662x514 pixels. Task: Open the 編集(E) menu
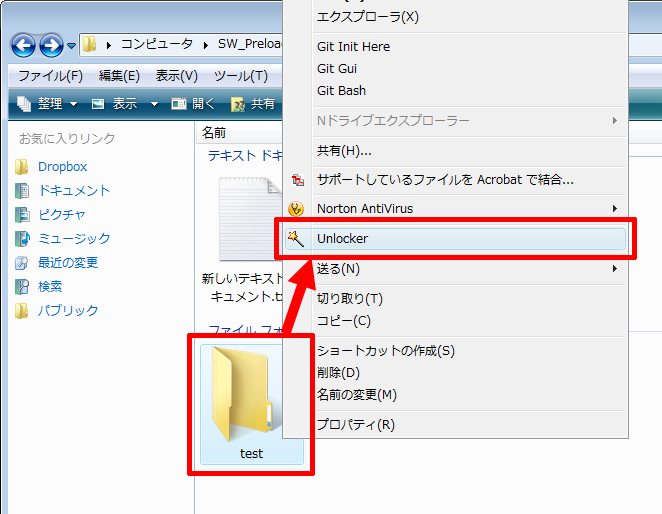[x=119, y=76]
